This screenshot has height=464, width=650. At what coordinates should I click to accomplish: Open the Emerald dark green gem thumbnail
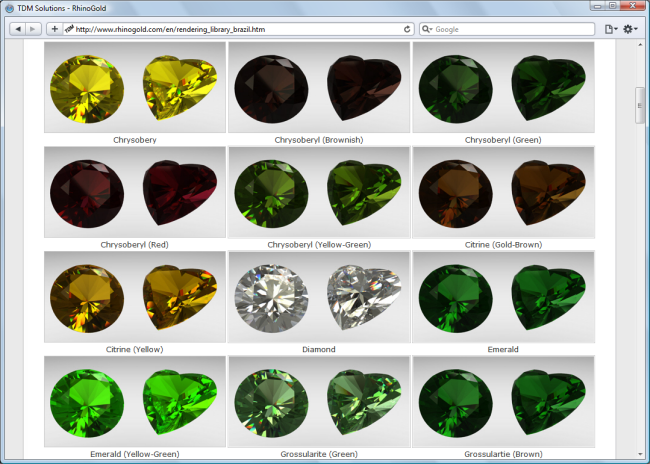503,297
